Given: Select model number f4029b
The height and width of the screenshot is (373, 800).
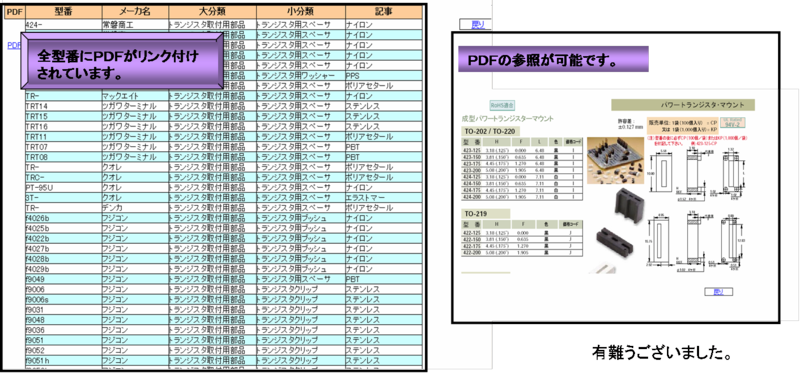Looking at the screenshot, I should [x=63, y=269].
